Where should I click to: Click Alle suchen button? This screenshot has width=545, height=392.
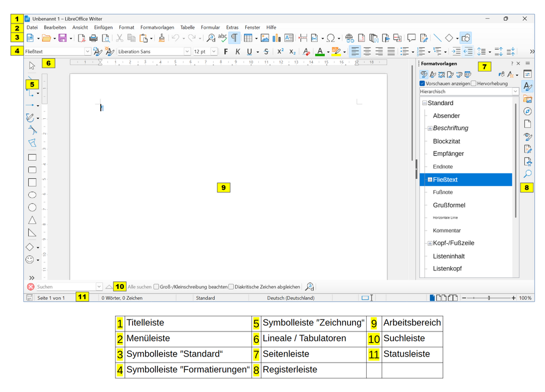[140, 287]
